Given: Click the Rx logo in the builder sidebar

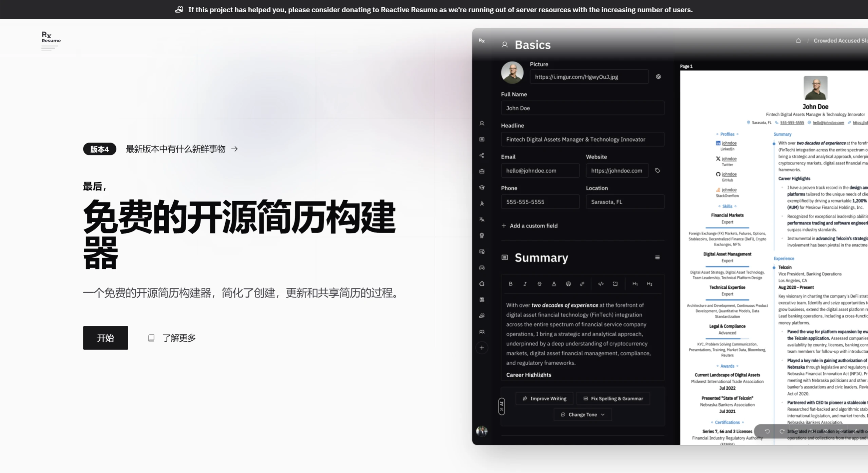Looking at the screenshot, I should (x=482, y=40).
